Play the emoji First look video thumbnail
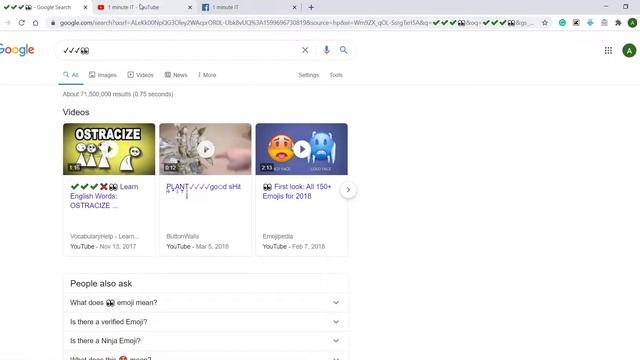 (x=302, y=149)
